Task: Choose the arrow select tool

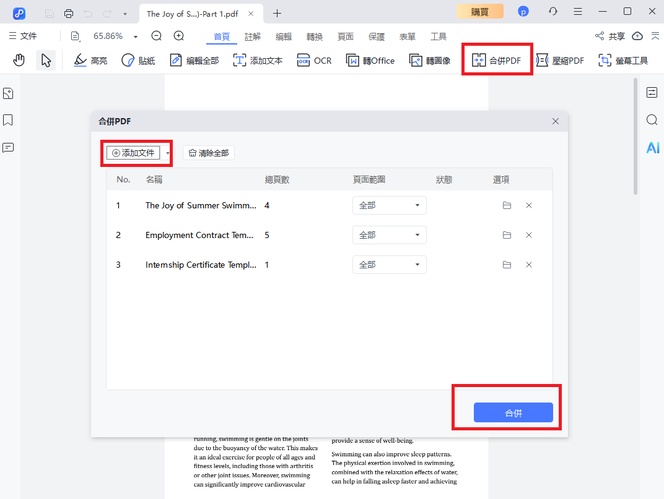Action: (x=46, y=60)
